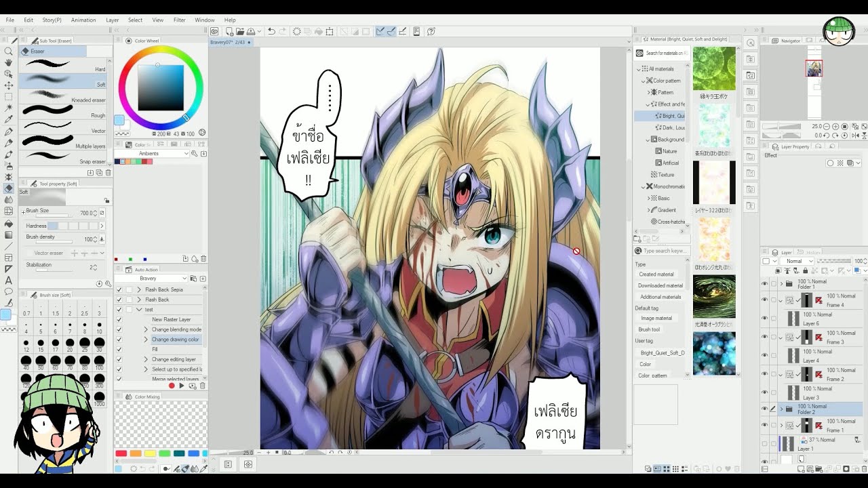Open the Animation menu

pos(83,20)
